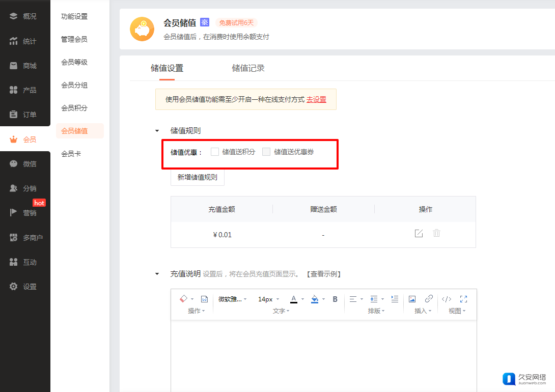555x392 pixels.
Task: Open source code view icon
Action: [447, 299]
